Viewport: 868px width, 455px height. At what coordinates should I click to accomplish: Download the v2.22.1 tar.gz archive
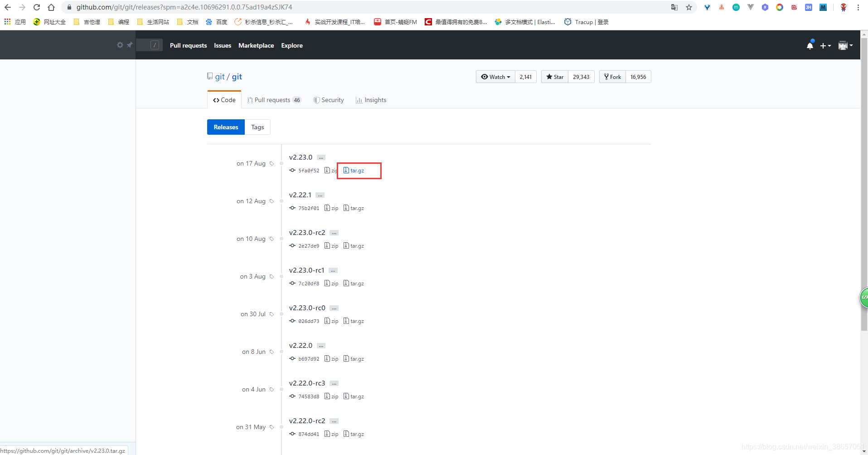click(354, 208)
